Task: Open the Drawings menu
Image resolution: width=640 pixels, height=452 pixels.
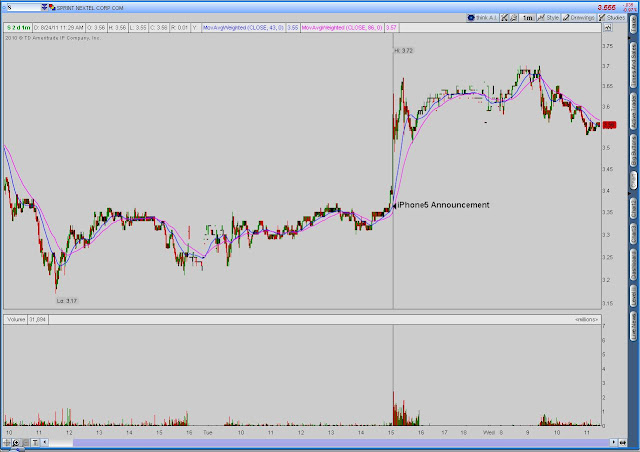Action: [579, 18]
